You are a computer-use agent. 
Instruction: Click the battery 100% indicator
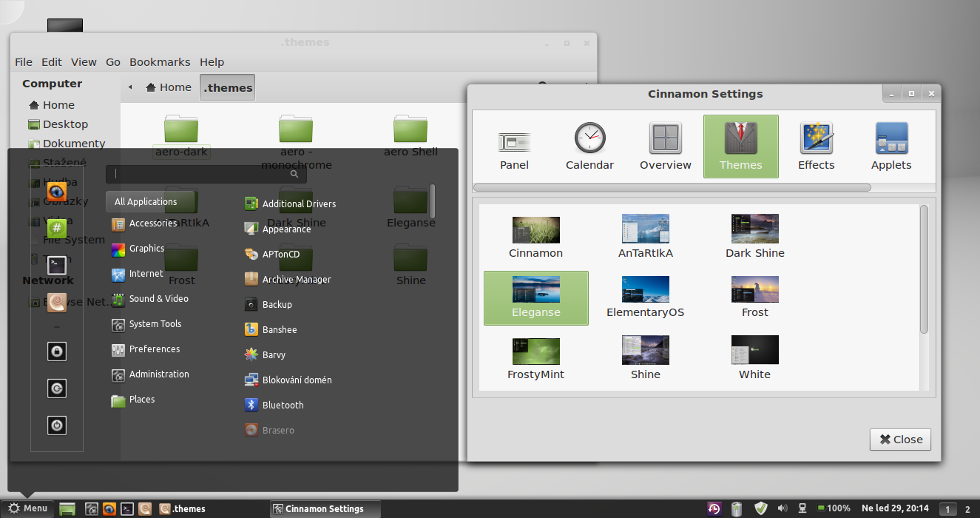click(x=834, y=508)
